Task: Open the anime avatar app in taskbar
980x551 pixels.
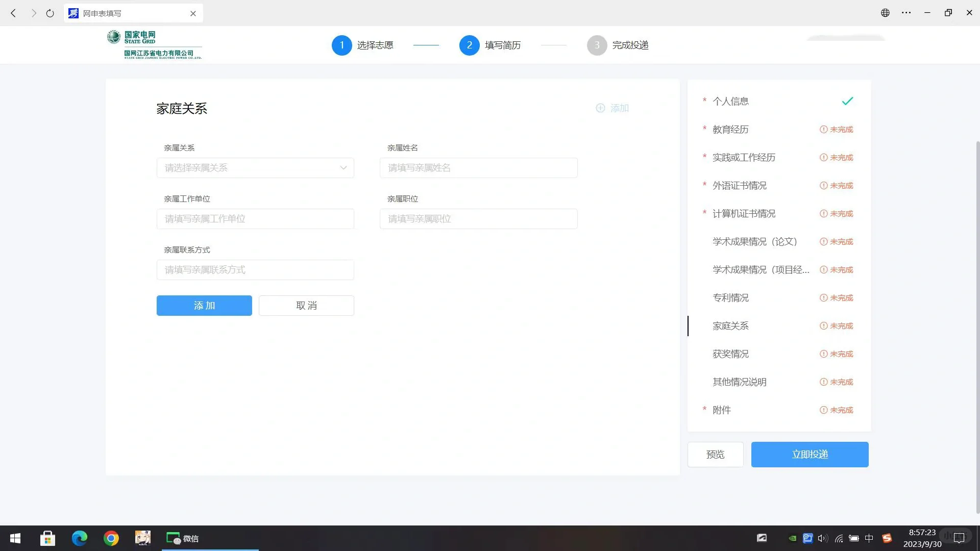Action: point(142,538)
